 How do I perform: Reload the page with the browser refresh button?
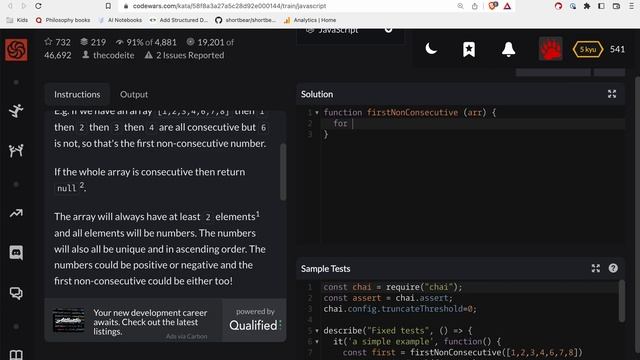tap(38, 6)
